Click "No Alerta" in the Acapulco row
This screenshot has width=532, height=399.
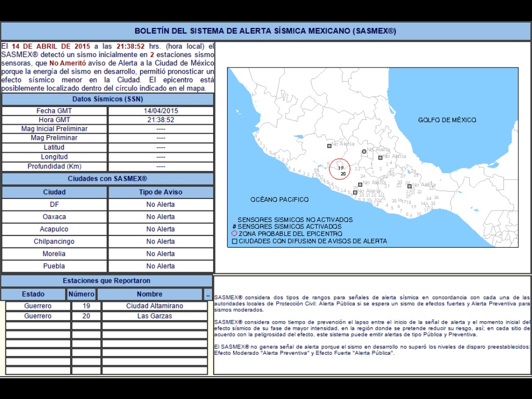click(x=161, y=229)
